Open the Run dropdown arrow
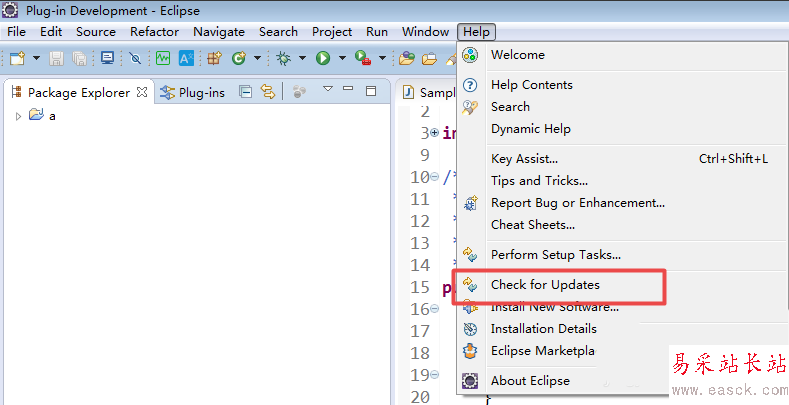The height and width of the screenshot is (405, 789). [342, 58]
